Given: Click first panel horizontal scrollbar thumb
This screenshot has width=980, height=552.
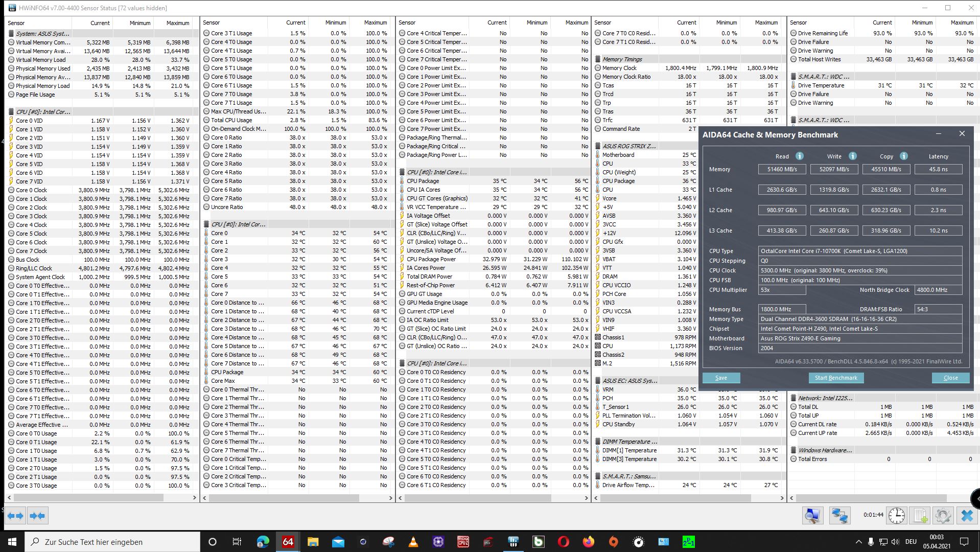Looking at the screenshot, I should click(x=88, y=497).
